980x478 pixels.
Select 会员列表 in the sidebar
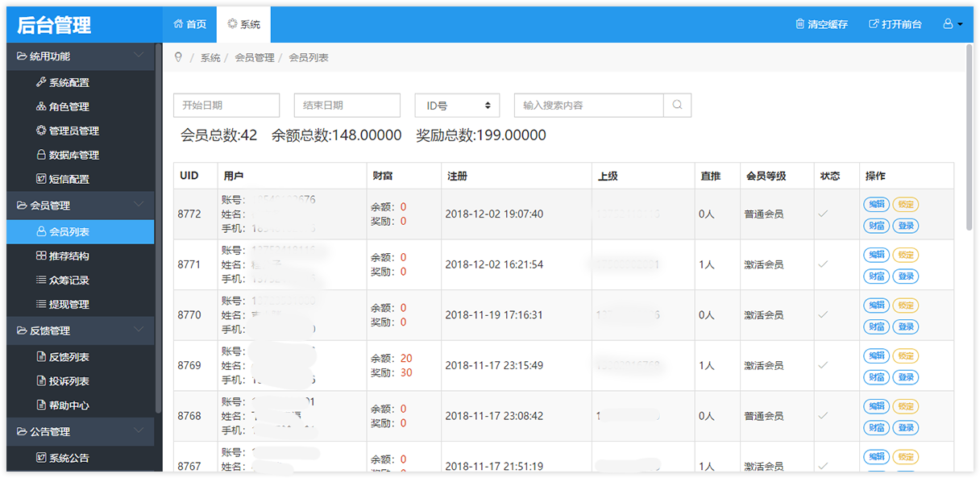click(80, 231)
